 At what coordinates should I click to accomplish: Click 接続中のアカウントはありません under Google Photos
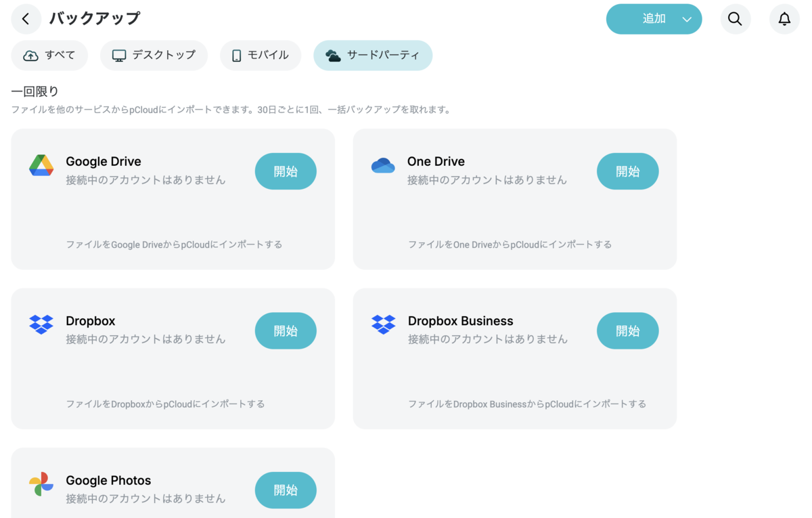[x=145, y=498]
